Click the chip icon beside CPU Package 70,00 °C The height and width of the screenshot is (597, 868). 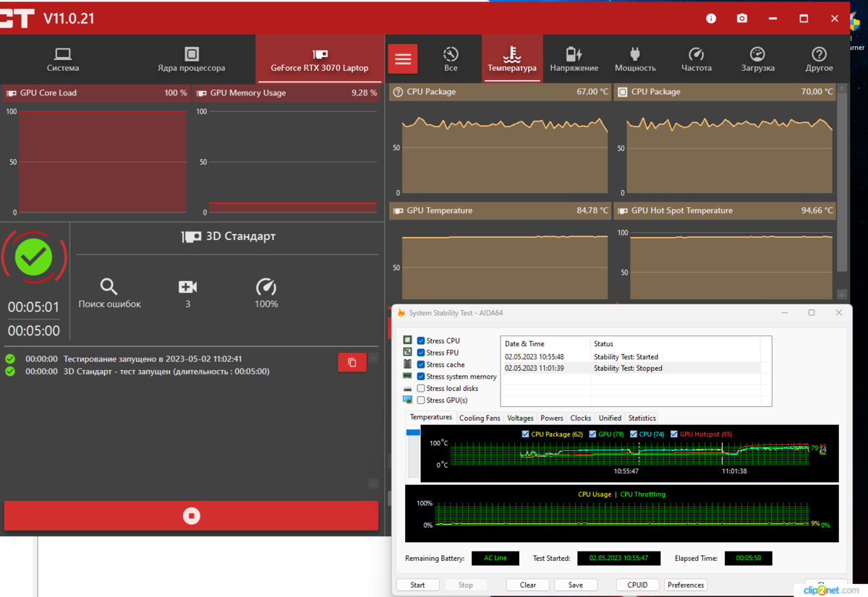[x=622, y=92]
